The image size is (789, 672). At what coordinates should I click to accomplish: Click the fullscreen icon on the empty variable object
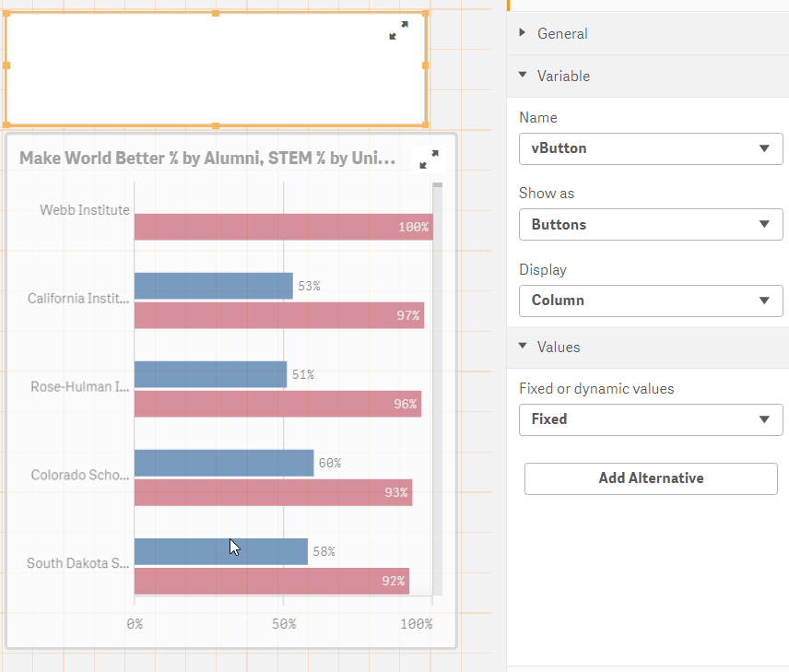point(398,30)
